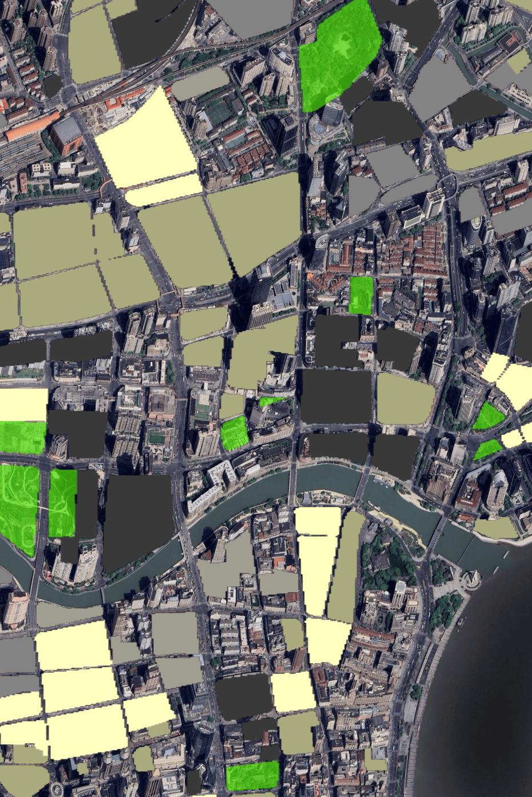Screen dimensions: 532x797
Task: Click the long orange-roofed building at upper left
Action: pos(32,127)
